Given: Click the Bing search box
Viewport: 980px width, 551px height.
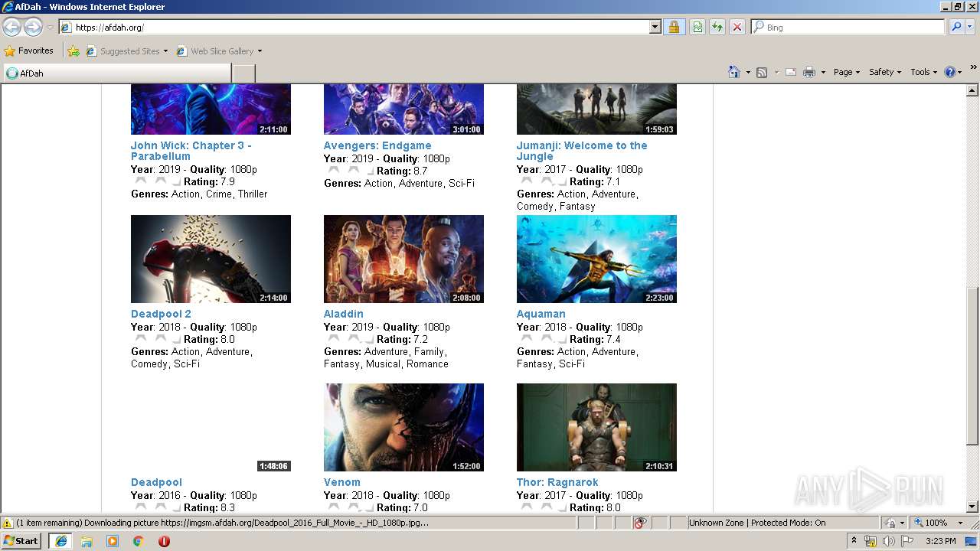Looking at the screenshot, I should 848,27.
